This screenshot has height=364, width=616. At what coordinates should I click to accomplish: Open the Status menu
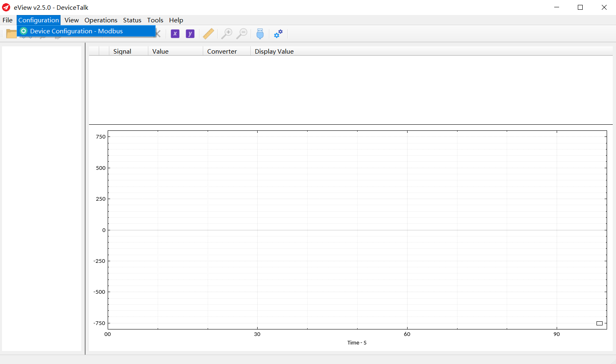132,20
